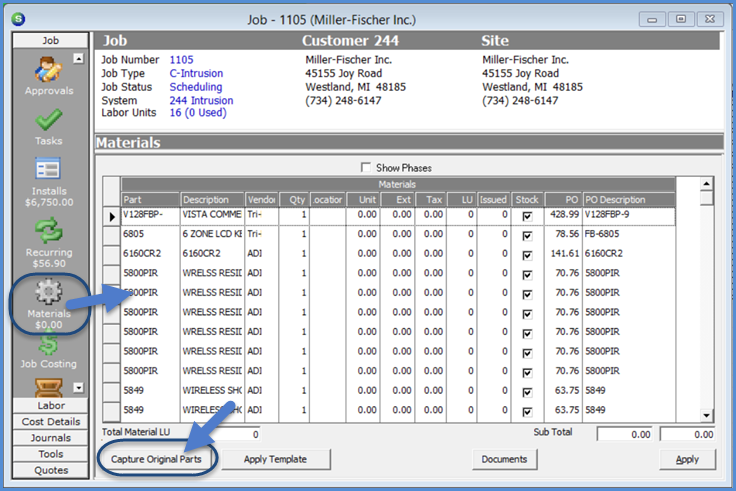Sort by the Description column header
The image size is (736, 491).
click(x=213, y=199)
